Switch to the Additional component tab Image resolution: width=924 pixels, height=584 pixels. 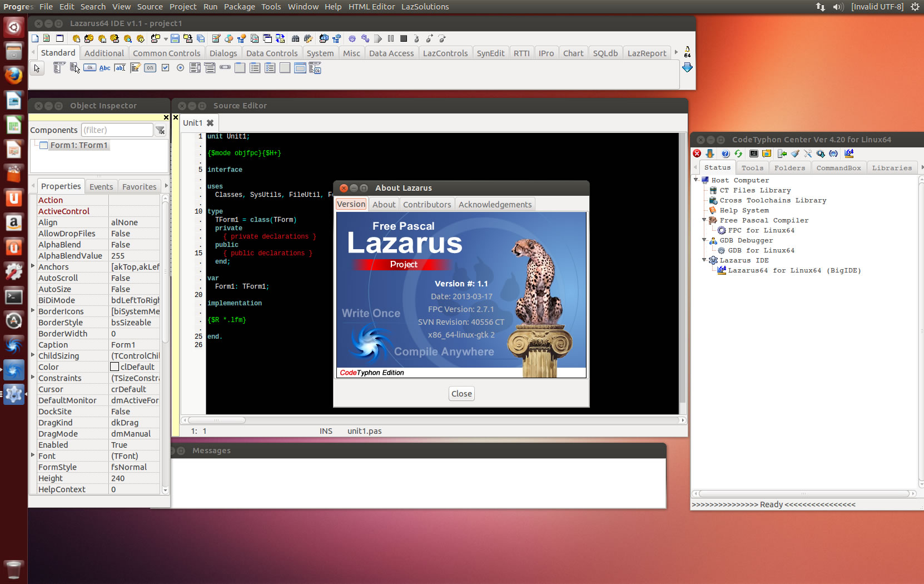tap(104, 53)
